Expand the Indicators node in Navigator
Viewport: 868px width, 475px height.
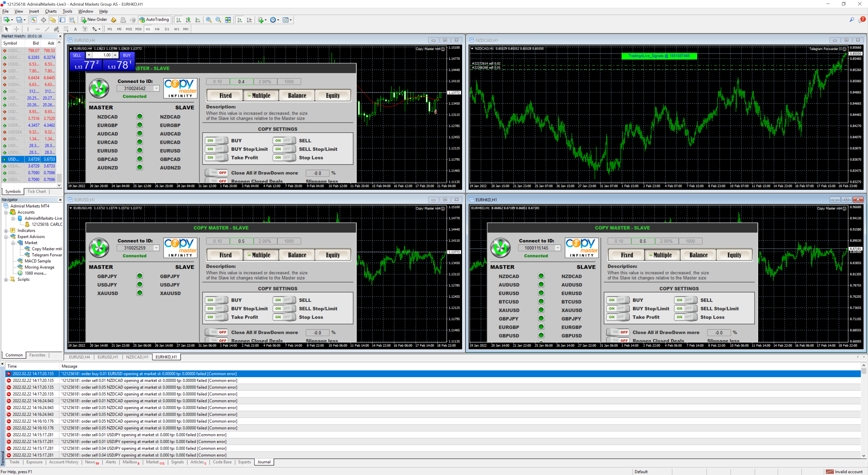click(6, 230)
